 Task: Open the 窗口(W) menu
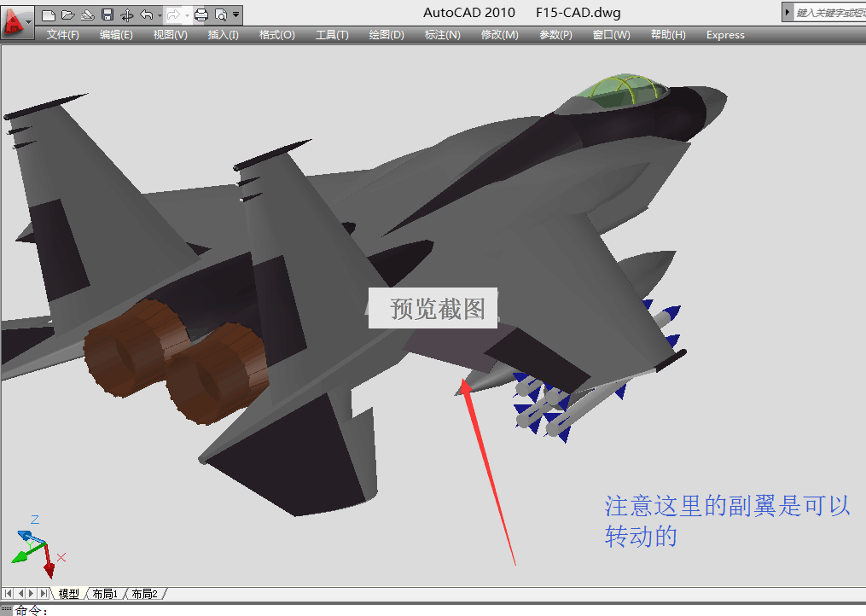coord(612,35)
